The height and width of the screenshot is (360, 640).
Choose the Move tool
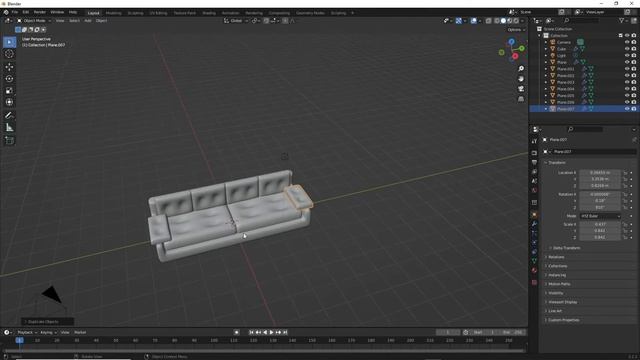9,67
